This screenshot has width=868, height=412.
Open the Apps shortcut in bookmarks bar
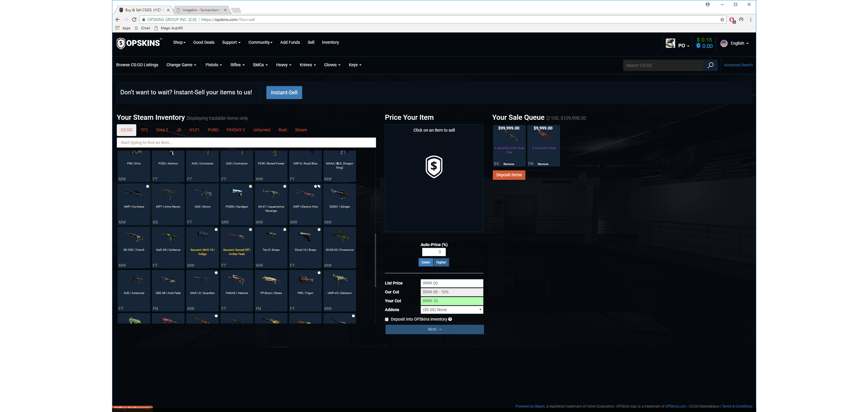(123, 28)
